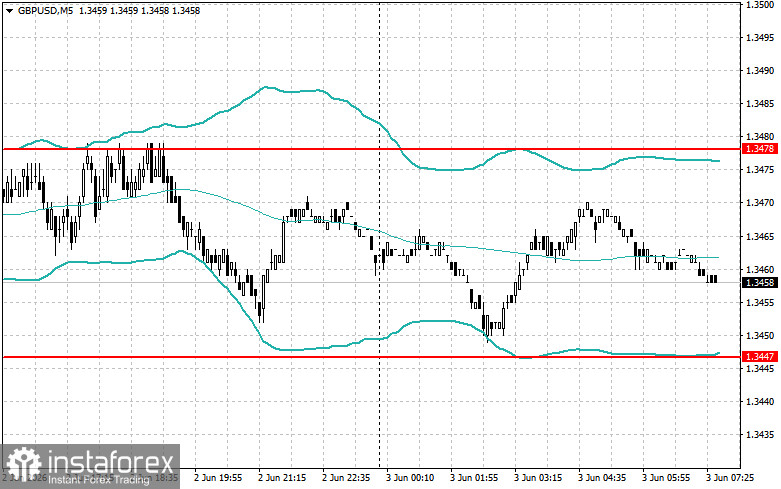Click the 3 Jun 00:10 time label

409,478
